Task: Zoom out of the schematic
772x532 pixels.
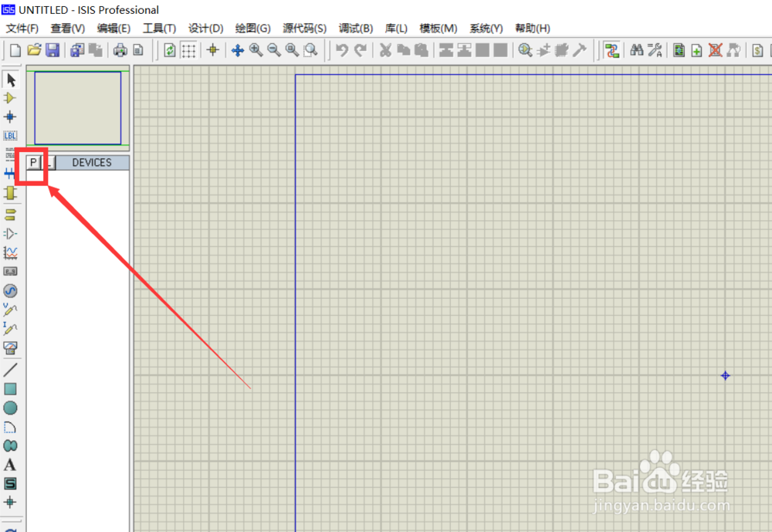Action: (274, 50)
